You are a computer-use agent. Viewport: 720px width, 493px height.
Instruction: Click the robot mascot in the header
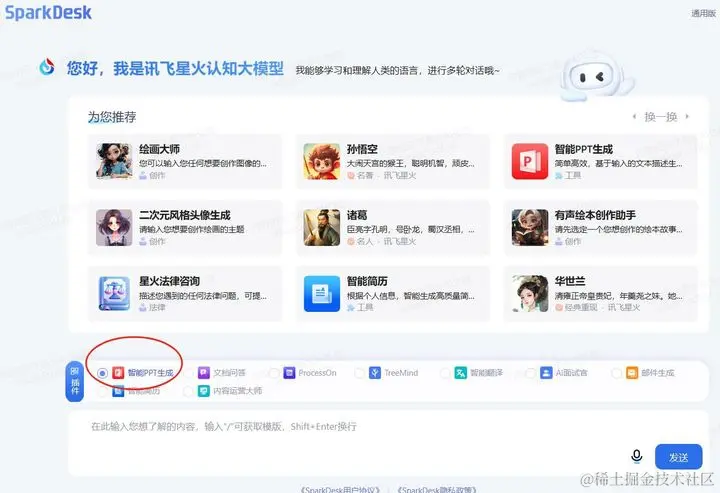(x=596, y=76)
